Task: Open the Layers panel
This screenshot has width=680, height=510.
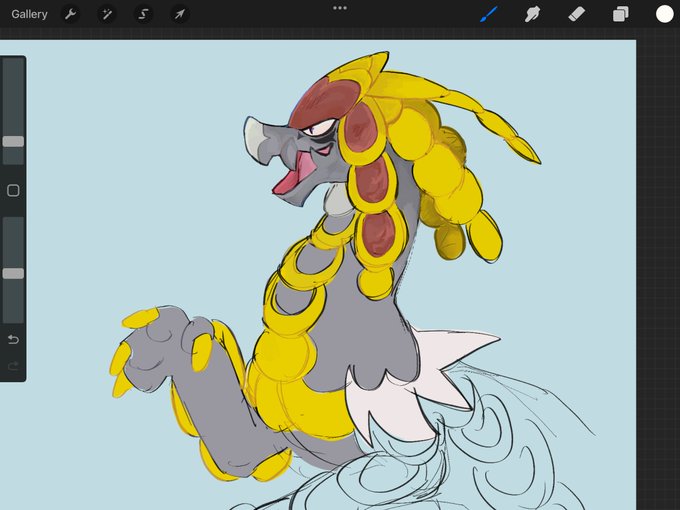Action: tap(621, 14)
